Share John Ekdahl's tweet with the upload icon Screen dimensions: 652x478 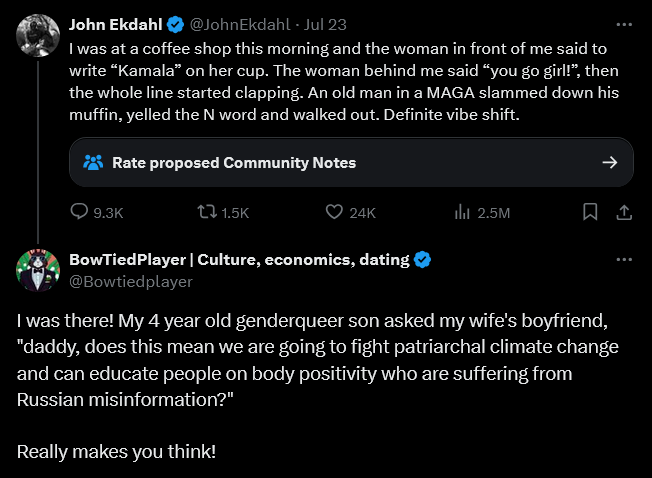tap(624, 212)
